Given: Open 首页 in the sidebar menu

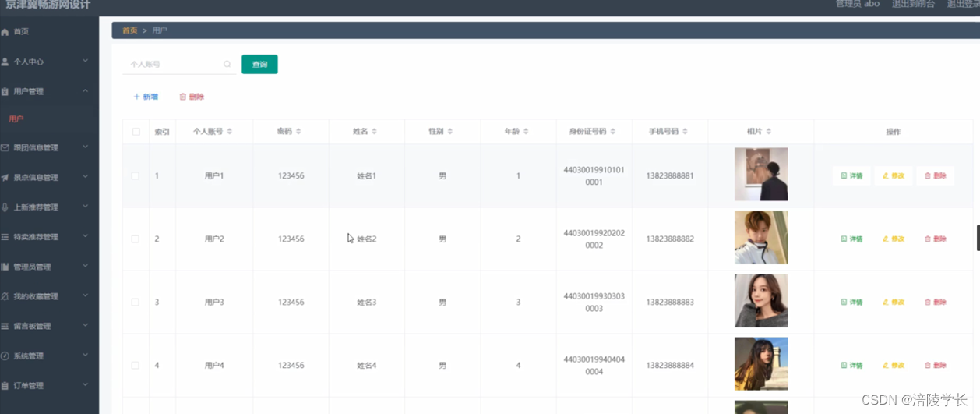Looking at the screenshot, I should pyautogui.click(x=49, y=32).
